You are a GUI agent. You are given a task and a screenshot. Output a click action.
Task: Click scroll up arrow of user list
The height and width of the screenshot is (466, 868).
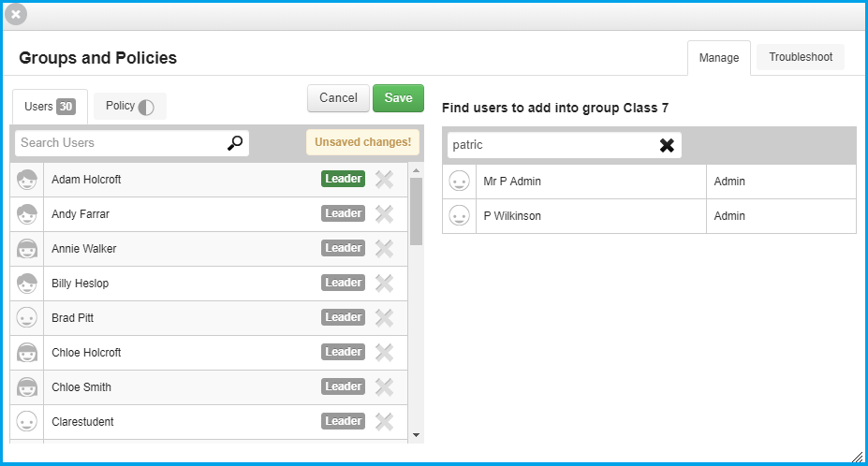click(417, 170)
